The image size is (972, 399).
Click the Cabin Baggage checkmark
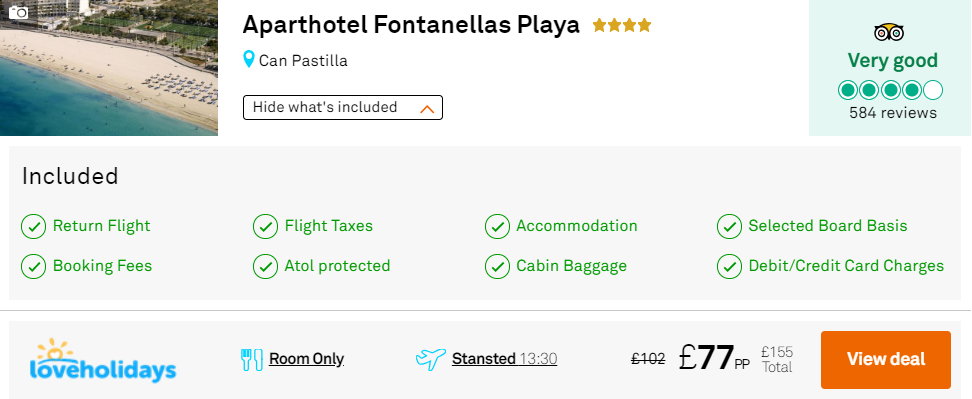point(497,266)
